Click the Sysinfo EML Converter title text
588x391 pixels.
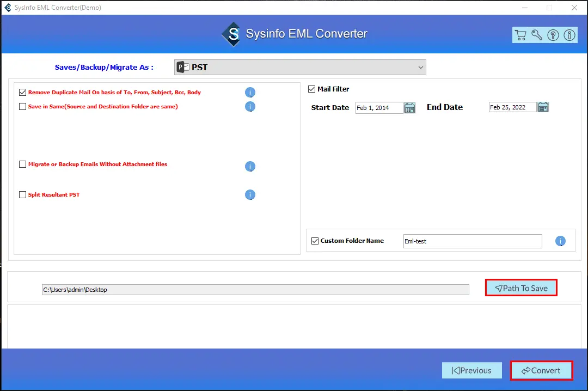point(307,34)
